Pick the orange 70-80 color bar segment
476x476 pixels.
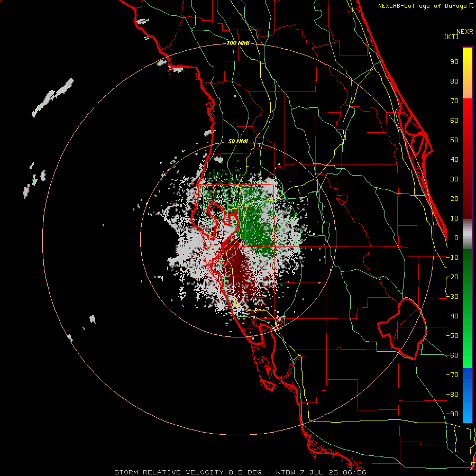tap(467, 90)
